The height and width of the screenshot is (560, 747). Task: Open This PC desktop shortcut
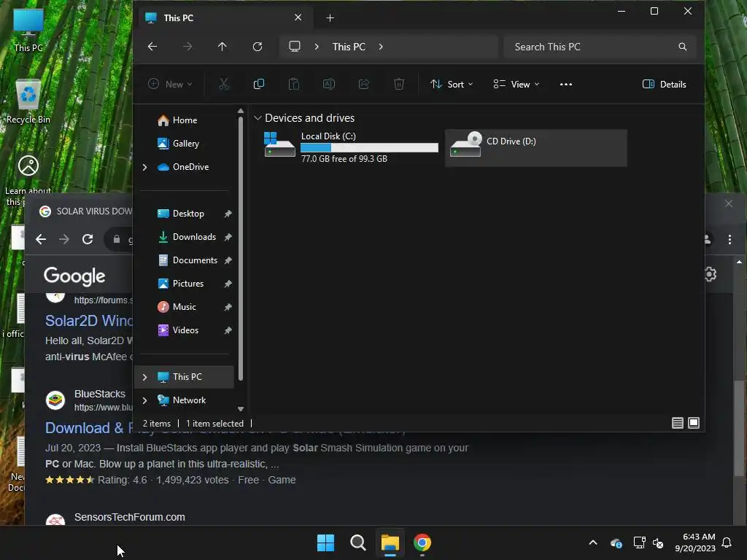pyautogui.click(x=28, y=31)
